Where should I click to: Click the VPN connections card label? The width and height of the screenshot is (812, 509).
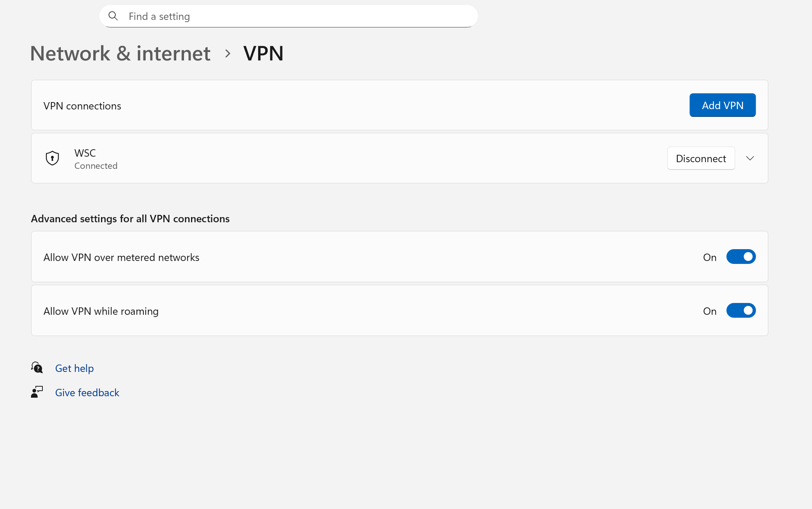click(x=82, y=106)
